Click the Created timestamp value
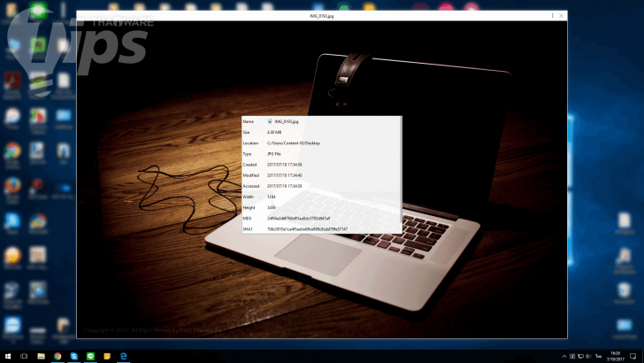The image size is (644, 363). coord(285,165)
